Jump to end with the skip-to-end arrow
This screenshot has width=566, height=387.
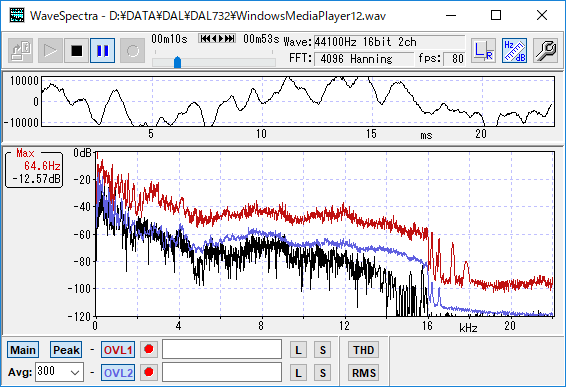click(230, 38)
